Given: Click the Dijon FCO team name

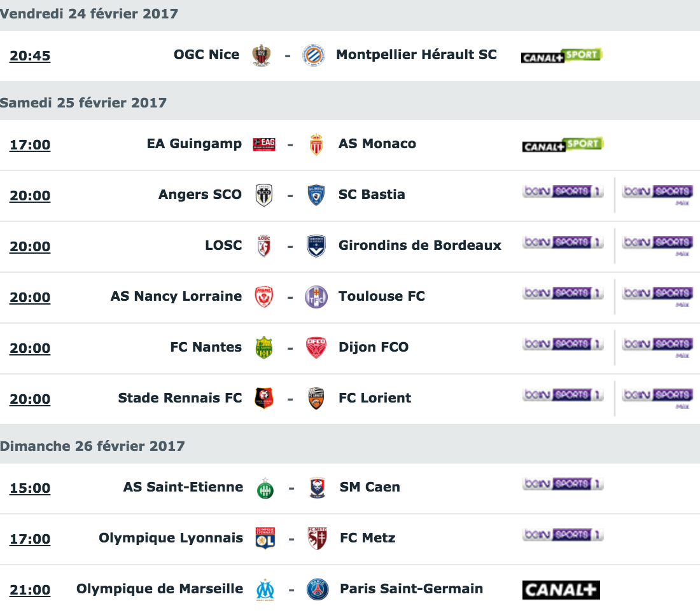Looking at the screenshot, I should (x=374, y=347).
